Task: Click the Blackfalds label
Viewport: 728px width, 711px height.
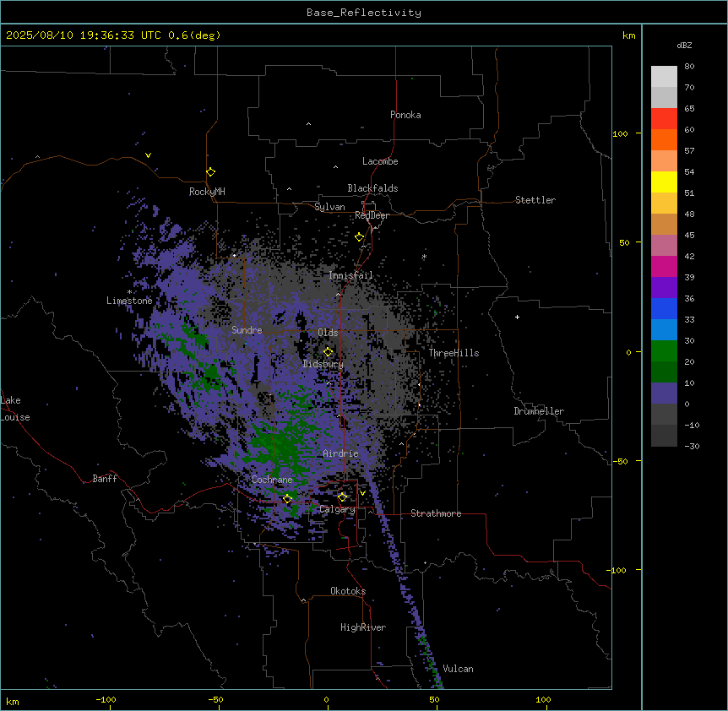Action: tap(372, 188)
